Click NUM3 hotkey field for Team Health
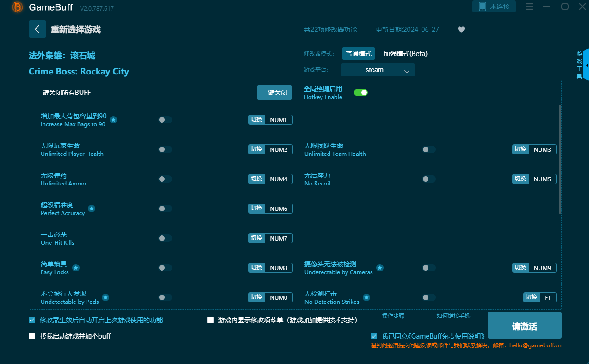589x364 pixels. [542, 149]
